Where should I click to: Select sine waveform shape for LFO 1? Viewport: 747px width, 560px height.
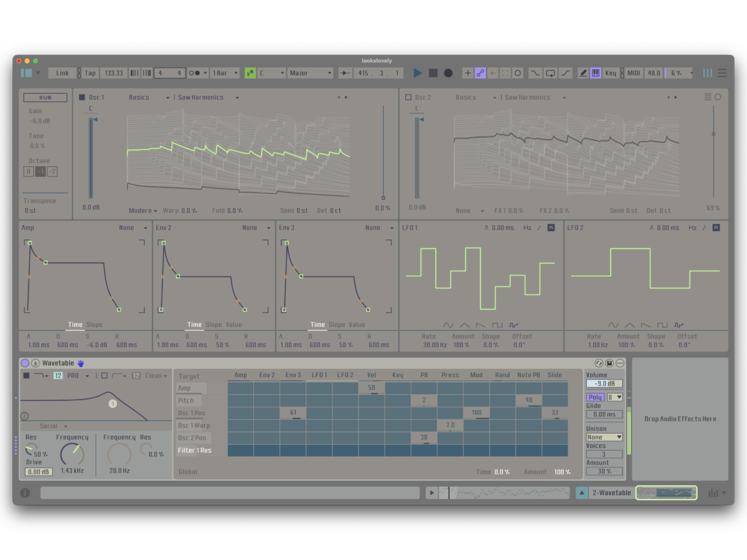coord(448,325)
